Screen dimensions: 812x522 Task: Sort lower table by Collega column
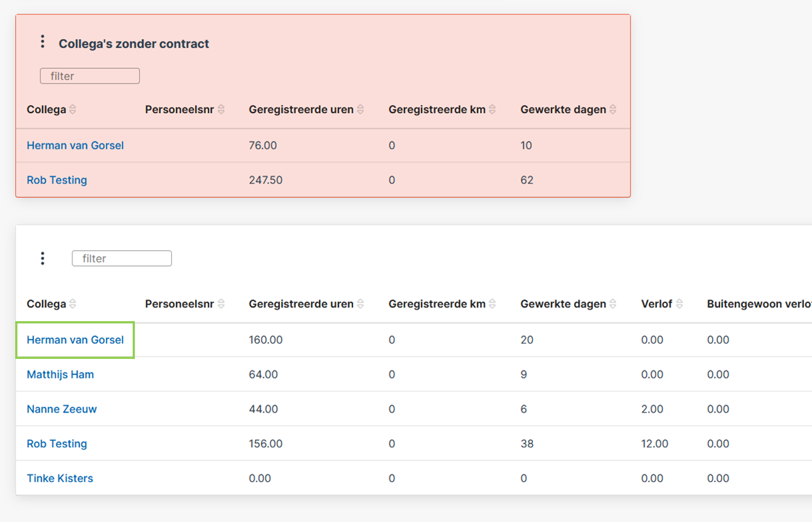(72, 304)
